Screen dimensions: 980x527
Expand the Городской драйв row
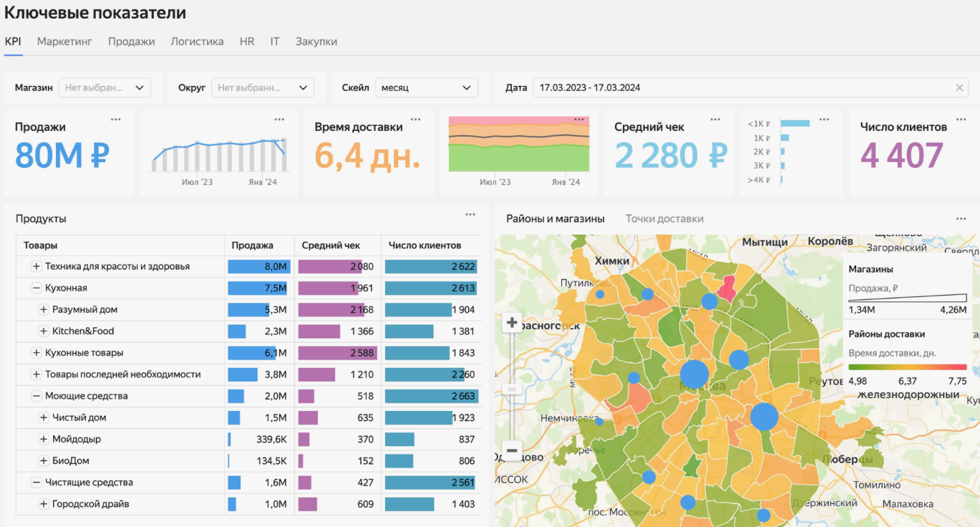43,504
